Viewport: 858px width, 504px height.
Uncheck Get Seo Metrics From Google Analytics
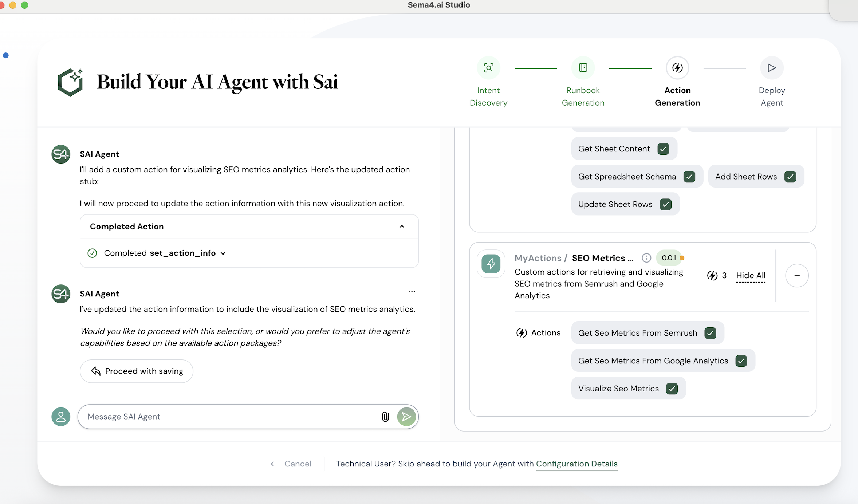741,361
